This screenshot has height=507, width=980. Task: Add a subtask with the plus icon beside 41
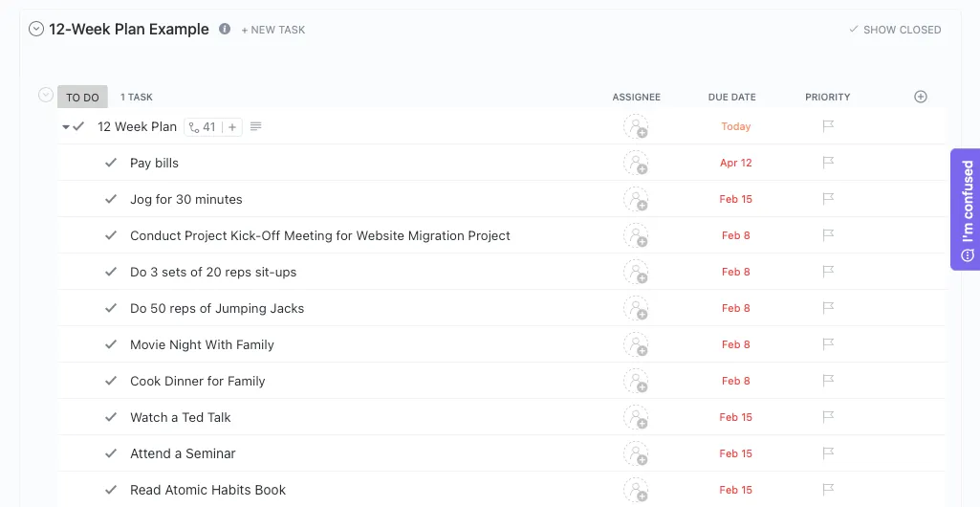232,127
